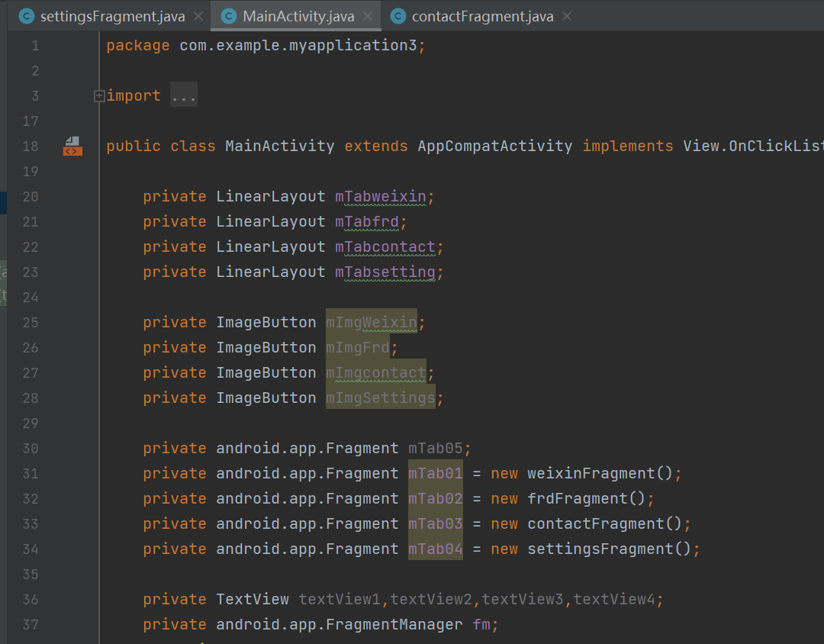Viewport: 824px width, 644px height.
Task: Switch to the contactFragment.java tab
Action: click(482, 16)
